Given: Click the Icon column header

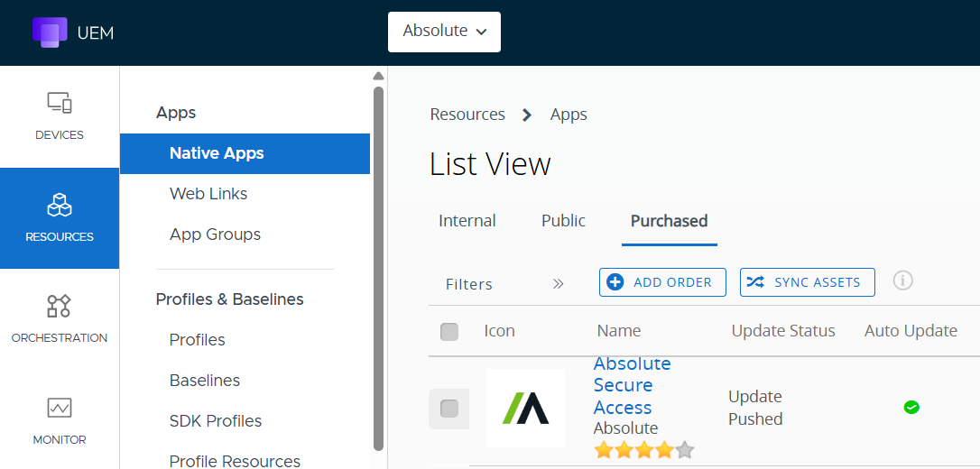Looking at the screenshot, I should (x=499, y=331).
